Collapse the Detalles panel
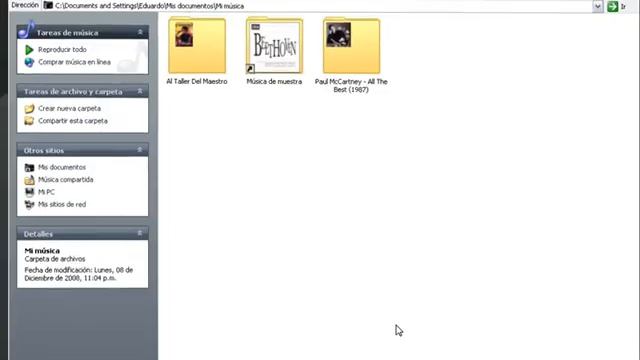The image size is (640, 360). [140, 233]
